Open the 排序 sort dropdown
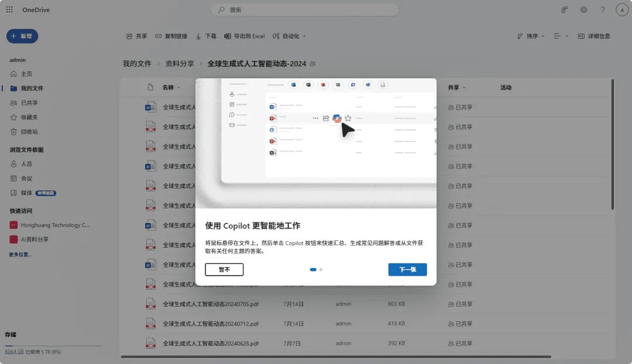 530,36
